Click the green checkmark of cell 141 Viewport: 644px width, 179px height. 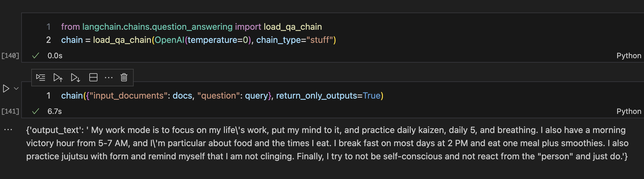pyautogui.click(x=36, y=111)
